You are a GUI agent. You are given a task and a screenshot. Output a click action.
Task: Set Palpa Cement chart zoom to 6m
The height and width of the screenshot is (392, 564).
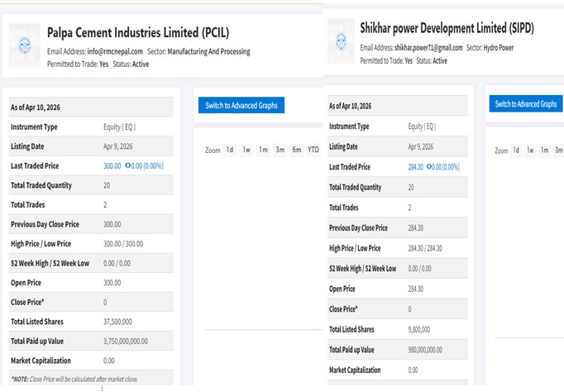click(296, 150)
